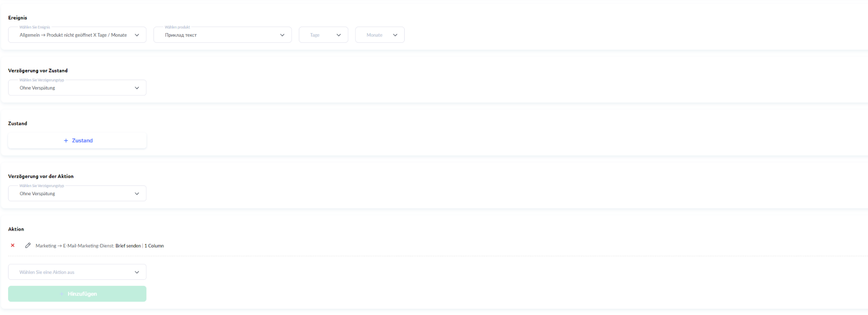Click the chevron under Verzögerung vor Zustand
This screenshot has width=868, height=315.
point(137,88)
